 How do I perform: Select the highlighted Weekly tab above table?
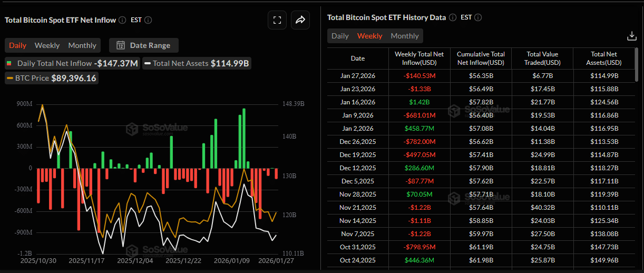point(369,36)
